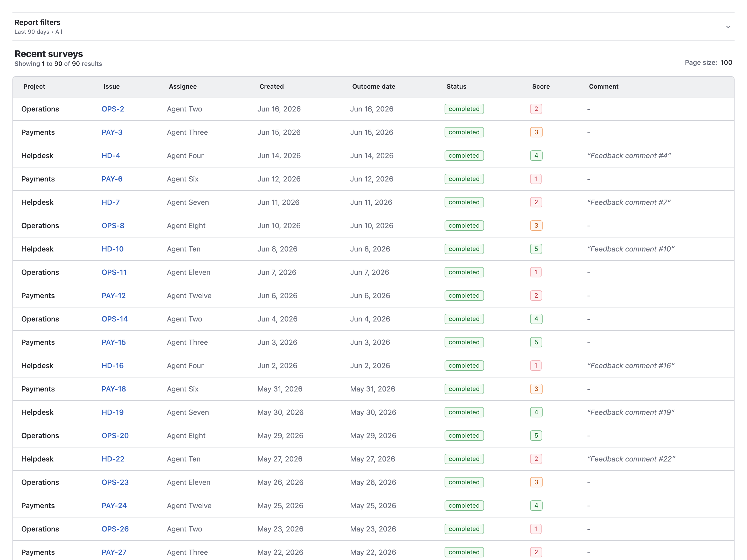Expand the Report filters chevron

click(x=728, y=27)
